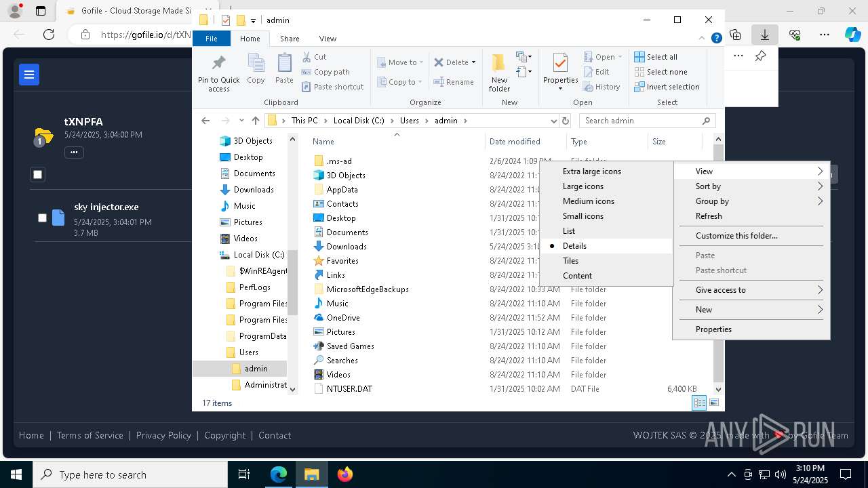Choose Extra large icons view
This screenshot has height=488, width=868.
tap(606, 171)
